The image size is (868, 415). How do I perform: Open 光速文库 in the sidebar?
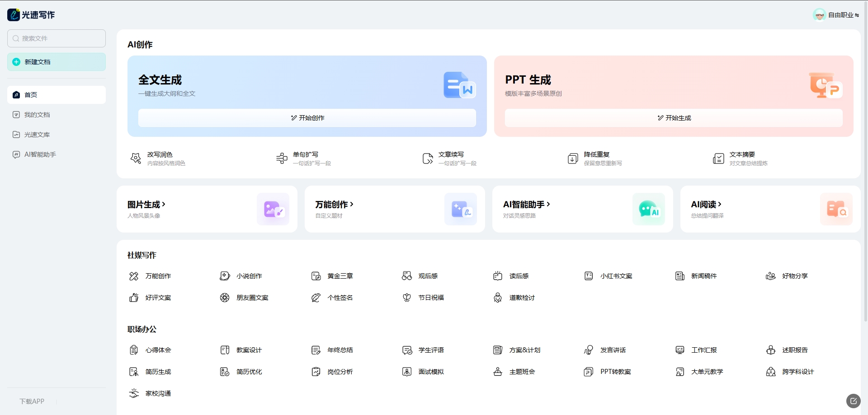[x=37, y=135]
